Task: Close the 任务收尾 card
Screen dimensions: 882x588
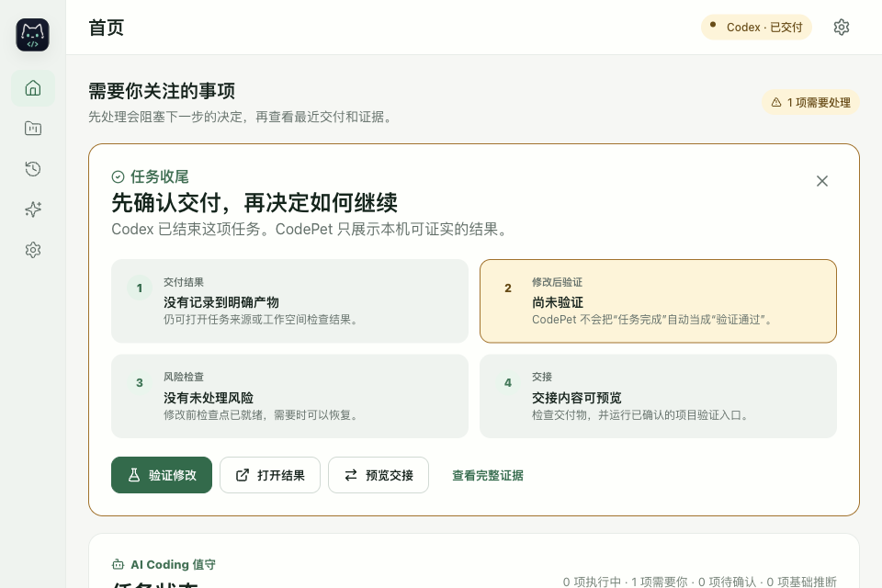Action: (821, 181)
